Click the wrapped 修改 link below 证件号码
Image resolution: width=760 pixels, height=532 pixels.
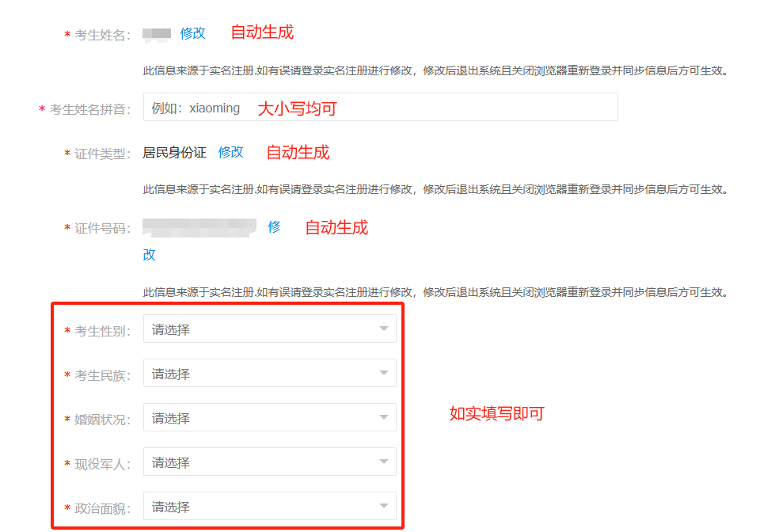(x=149, y=255)
